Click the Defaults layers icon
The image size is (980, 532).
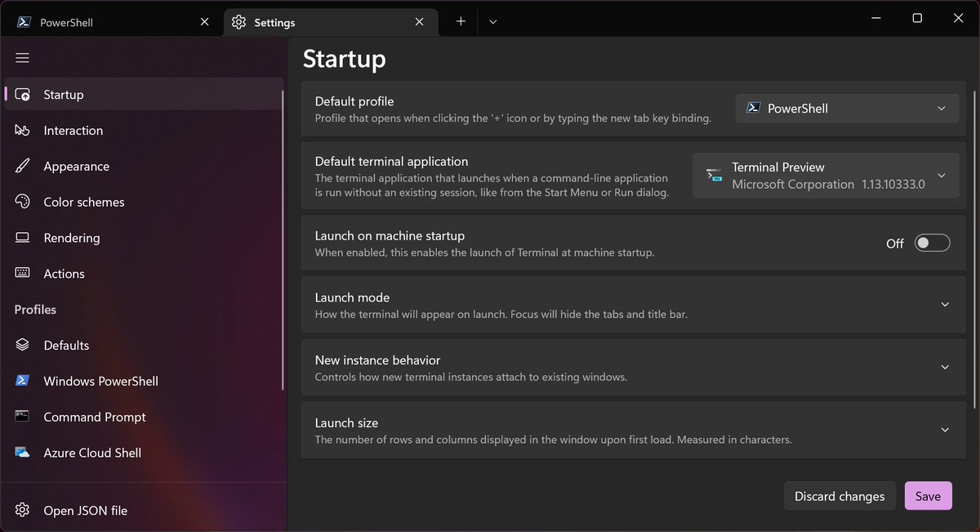pos(23,345)
